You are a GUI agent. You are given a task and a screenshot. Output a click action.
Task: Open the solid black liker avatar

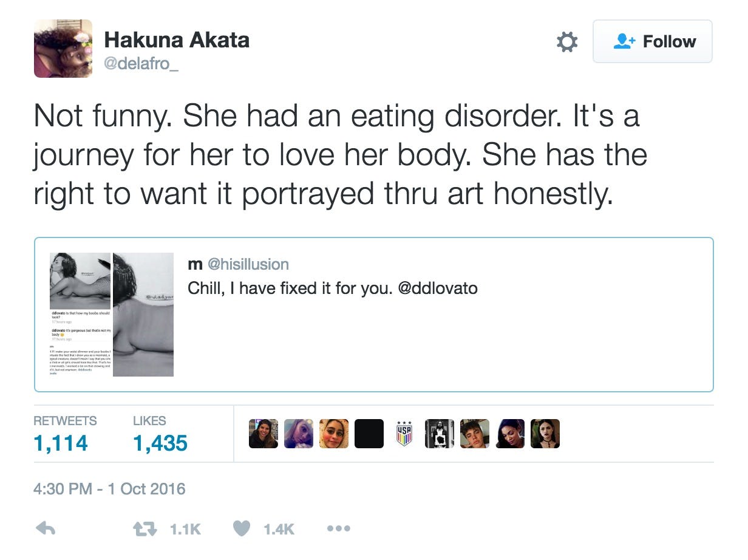pyautogui.click(x=369, y=434)
